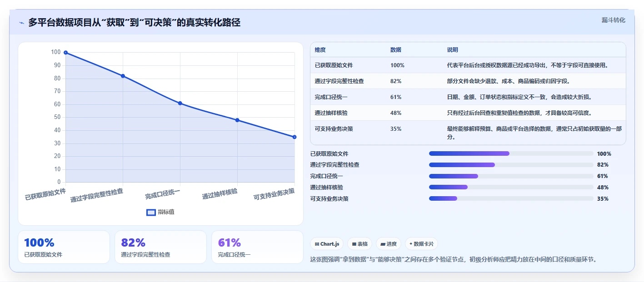Click the x-axis label 完成口径统一

click(x=162, y=194)
